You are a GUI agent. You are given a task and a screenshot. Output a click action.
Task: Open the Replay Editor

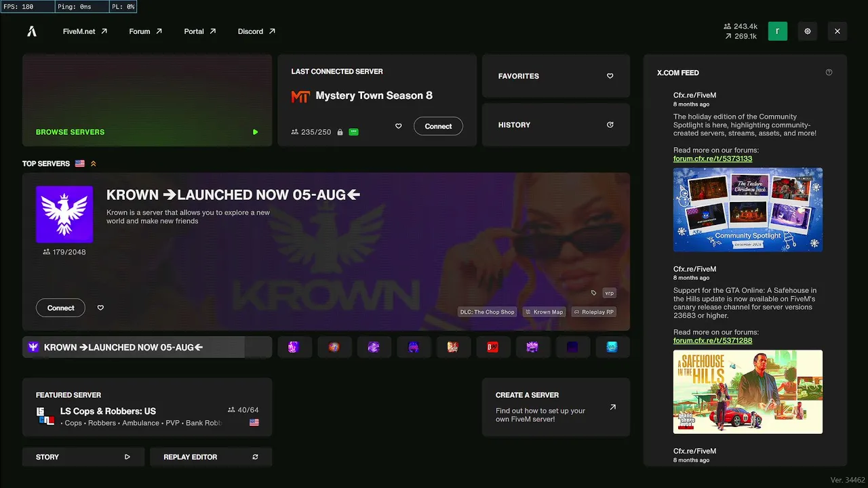click(x=211, y=457)
